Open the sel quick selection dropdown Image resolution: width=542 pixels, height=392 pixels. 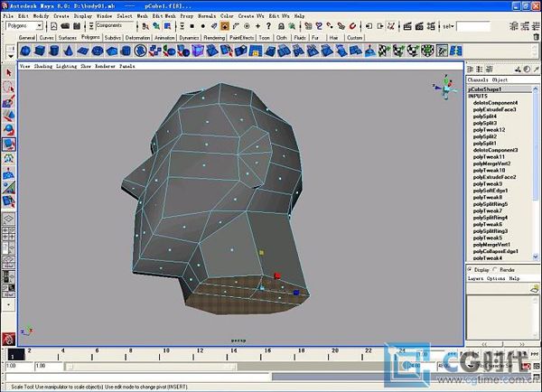(x=448, y=26)
